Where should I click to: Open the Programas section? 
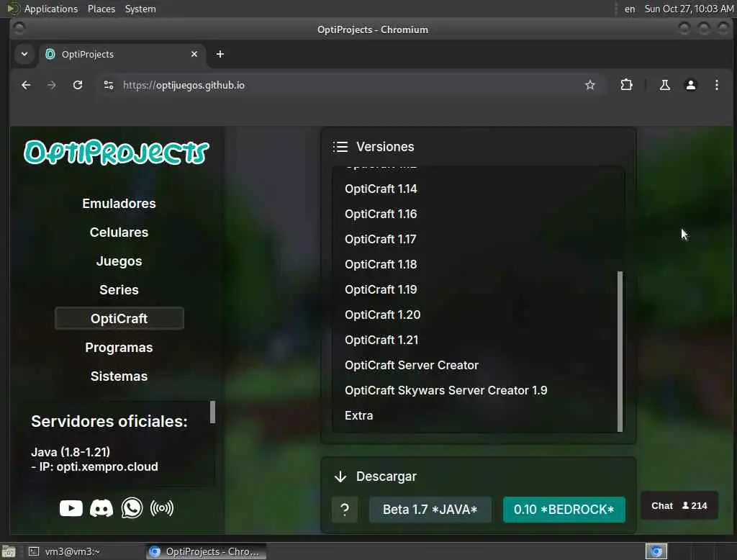click(119, 348)
